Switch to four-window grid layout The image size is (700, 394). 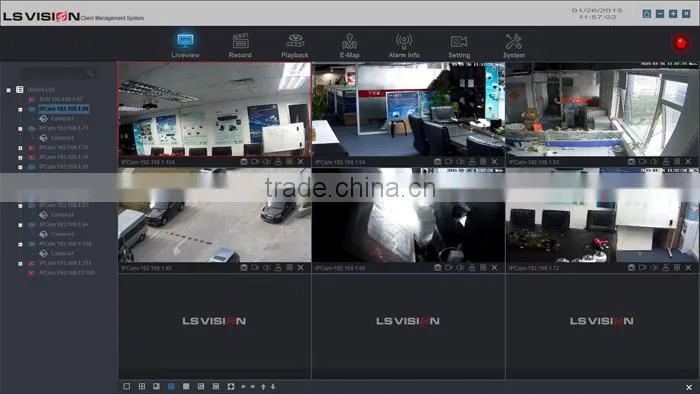click(142, 386)
